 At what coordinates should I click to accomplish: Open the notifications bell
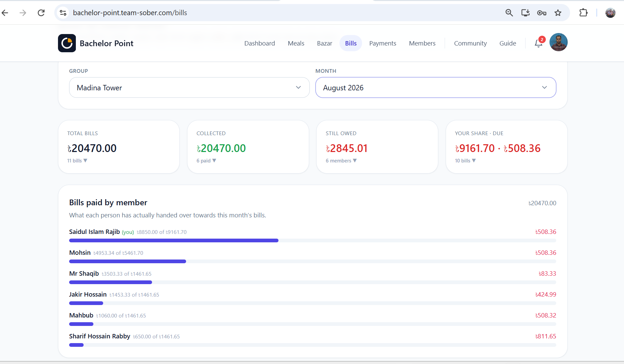click(x=538, y=43)
